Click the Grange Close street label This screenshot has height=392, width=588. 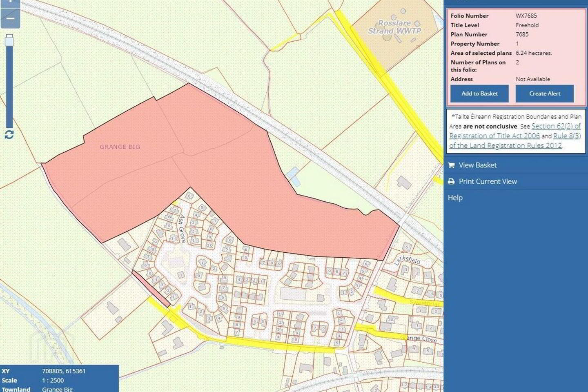[419, 339]
